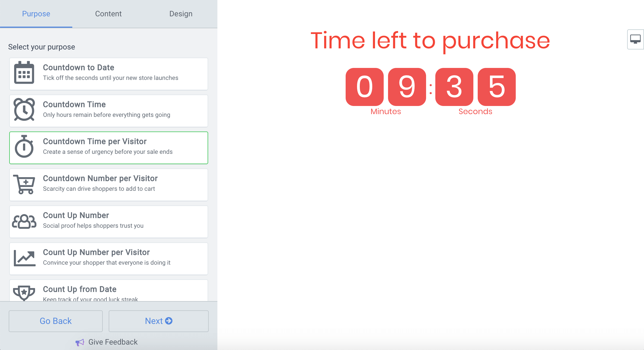This screenshot has width=644, height=350.
Task: Click the Next button
Action: coord(158,321)
